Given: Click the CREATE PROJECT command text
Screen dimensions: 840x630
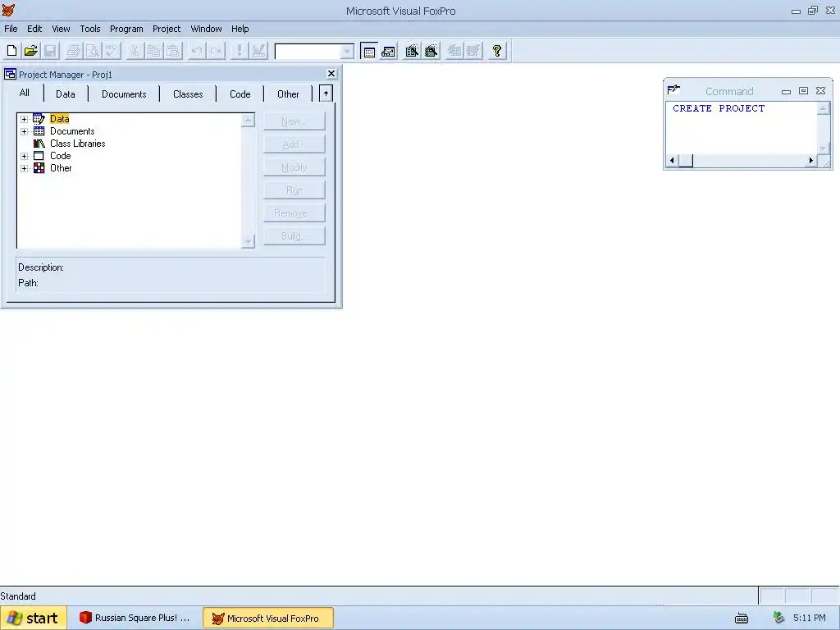Looking at the screenshot, I should pos(719,108).
